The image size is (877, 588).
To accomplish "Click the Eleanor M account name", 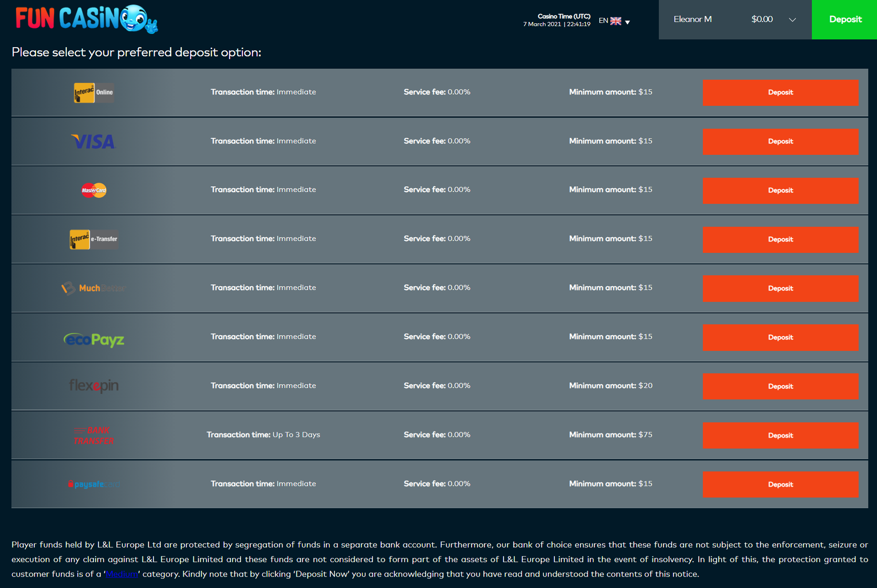I will pyautogui.click(x=692, y=19).
